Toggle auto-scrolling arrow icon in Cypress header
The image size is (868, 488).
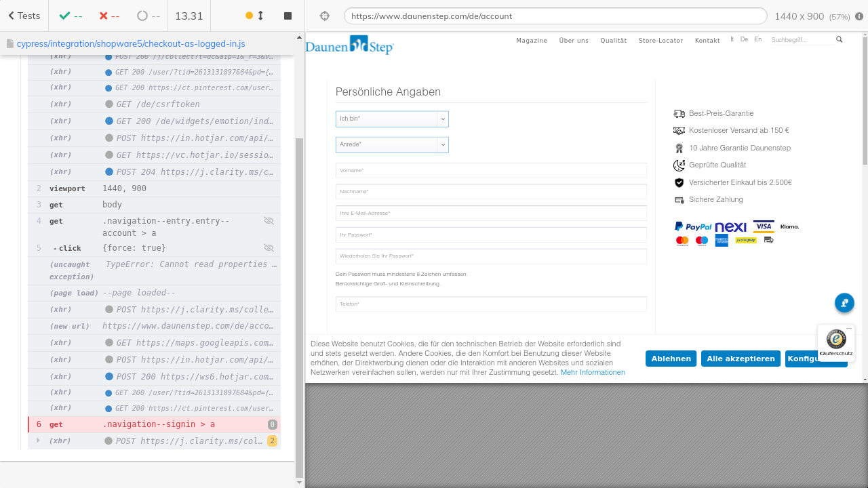(x=260, y=16)
